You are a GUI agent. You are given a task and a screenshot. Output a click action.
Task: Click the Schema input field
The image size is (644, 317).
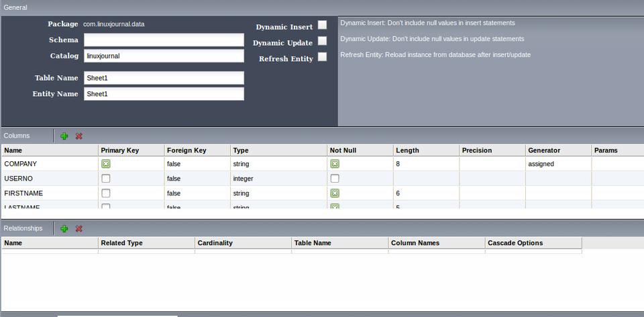click(x=164, y=40)
